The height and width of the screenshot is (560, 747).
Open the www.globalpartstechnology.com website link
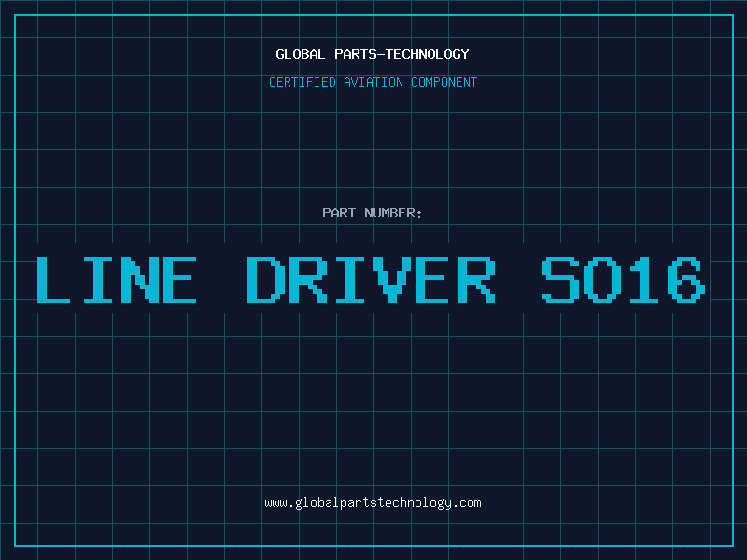(373, 503)
